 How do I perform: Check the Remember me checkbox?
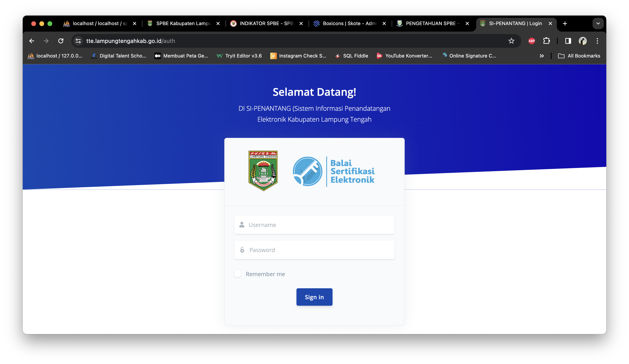[x=238, y=274]
